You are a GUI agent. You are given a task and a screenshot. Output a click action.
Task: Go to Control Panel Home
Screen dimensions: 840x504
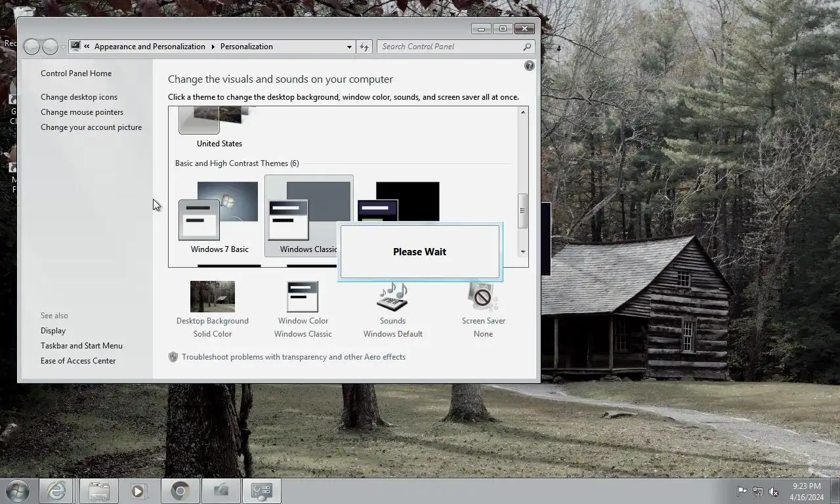(x=76, y=73)
